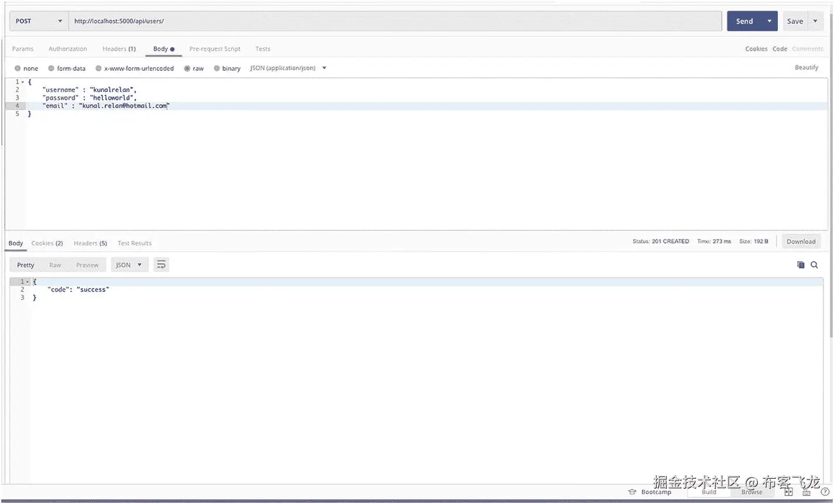Switch response view to Pretty

click(26, 265)
